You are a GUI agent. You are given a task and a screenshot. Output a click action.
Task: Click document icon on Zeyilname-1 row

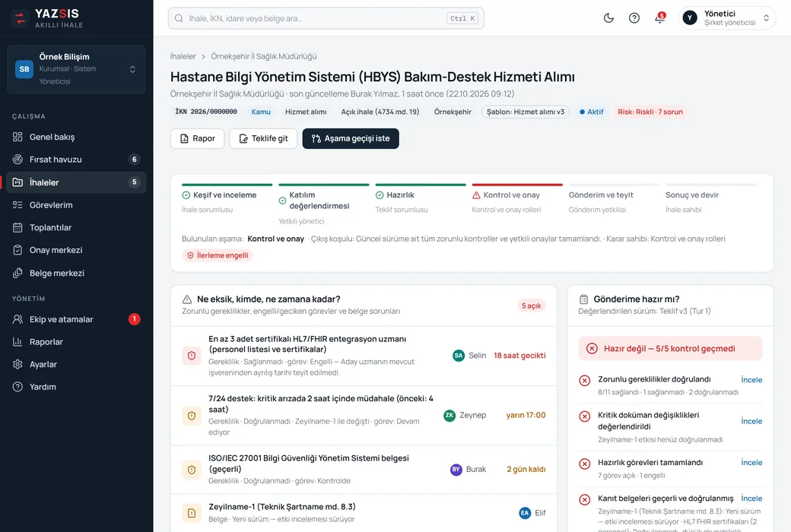coord(192,513)
